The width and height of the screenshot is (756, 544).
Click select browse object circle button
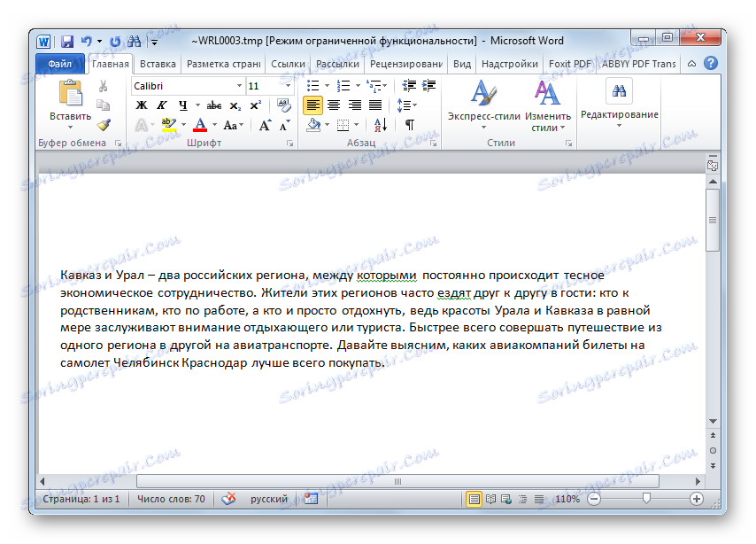tap(713, 451)
